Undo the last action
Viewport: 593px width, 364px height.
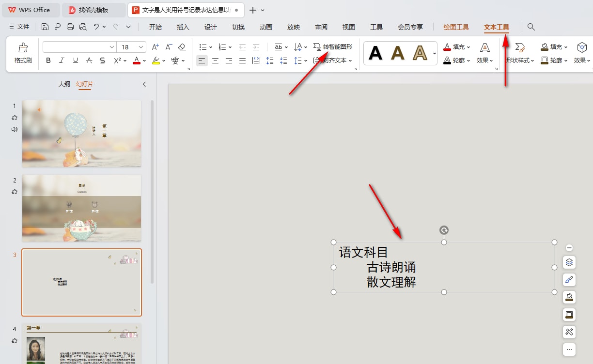tap(96, 27)
